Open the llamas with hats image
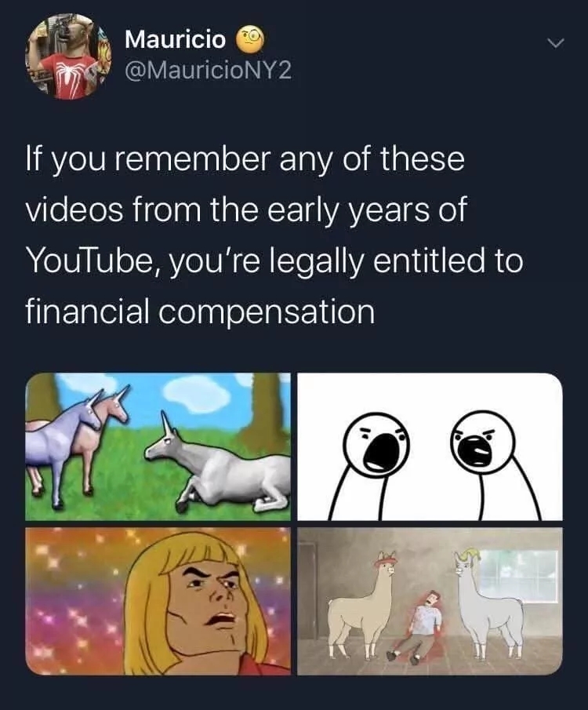The width and height of the screenshot is (588, 710). 430,601
